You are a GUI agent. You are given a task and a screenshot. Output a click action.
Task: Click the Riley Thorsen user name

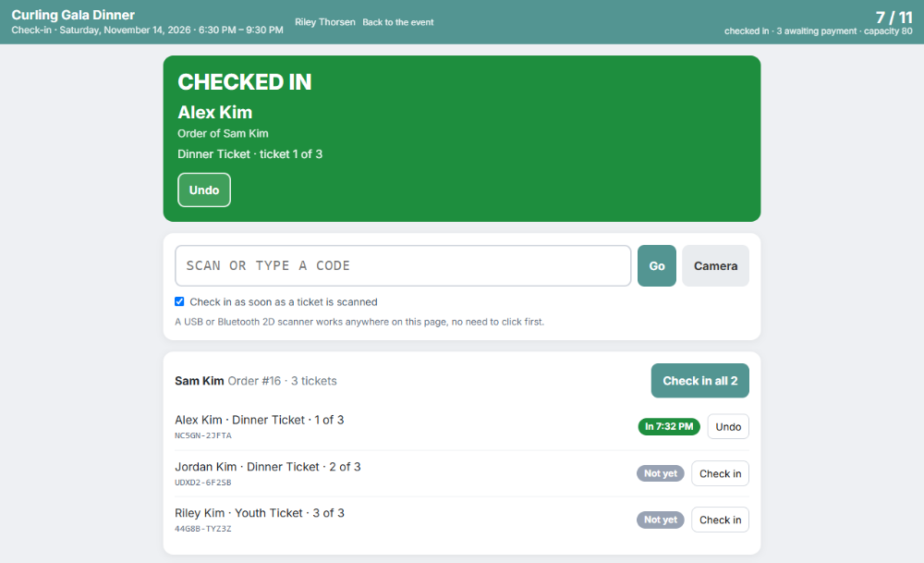(325, 22)
